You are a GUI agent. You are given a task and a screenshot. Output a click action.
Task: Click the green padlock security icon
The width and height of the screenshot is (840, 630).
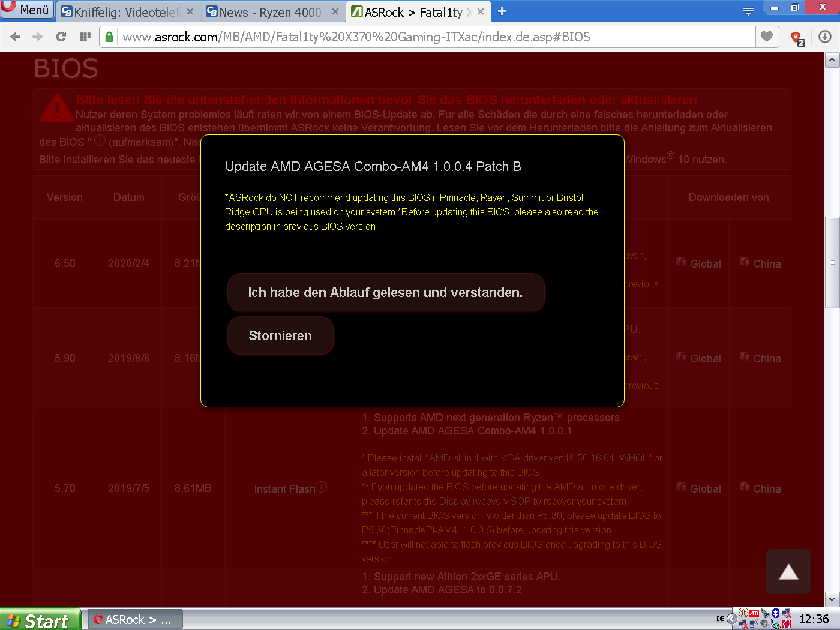109,37
